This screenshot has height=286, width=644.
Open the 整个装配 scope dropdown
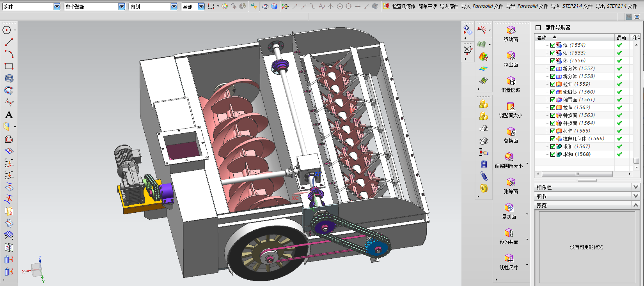pos(121,7)
